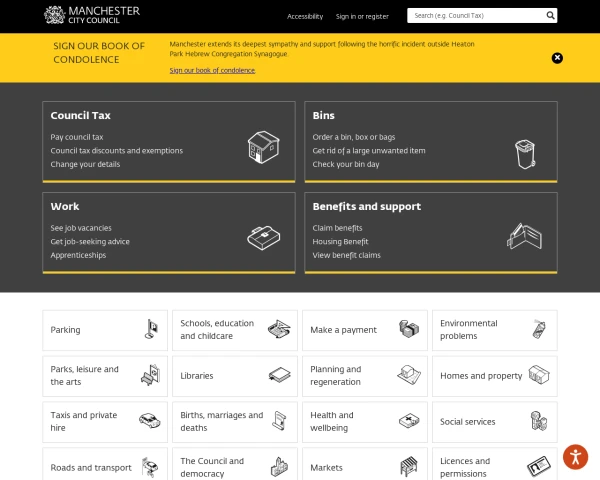600x480 pixels.
Task: Select Health and wellbeing text
Action: 332,421
